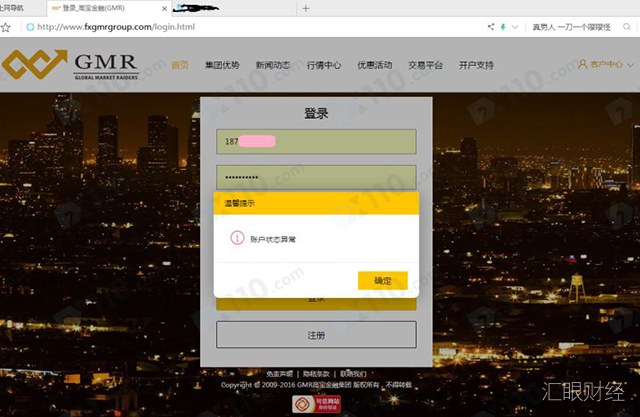Click the 注册 button
The image size is (640, 417).
point(316,335)
